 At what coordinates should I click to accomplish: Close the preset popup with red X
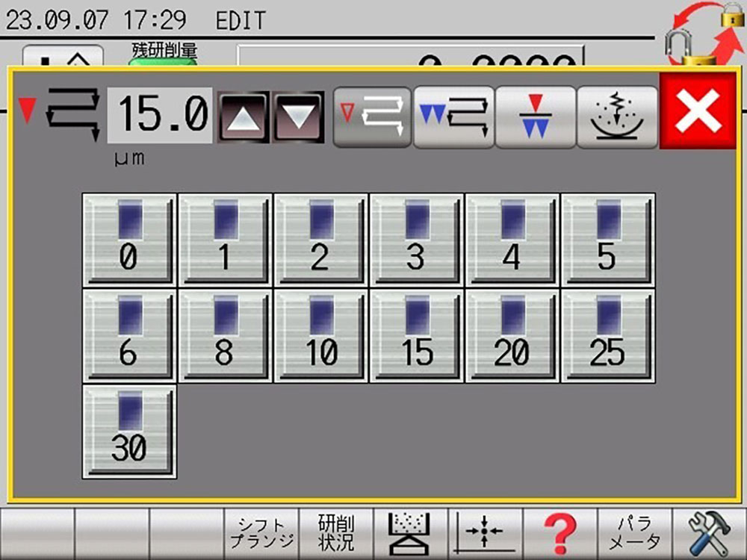point(698,111)
